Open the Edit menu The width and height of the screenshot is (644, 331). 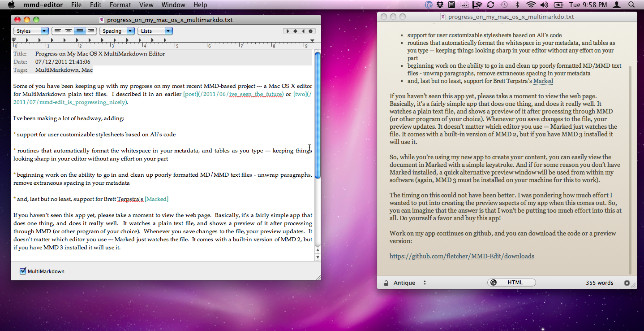(95, 5)
